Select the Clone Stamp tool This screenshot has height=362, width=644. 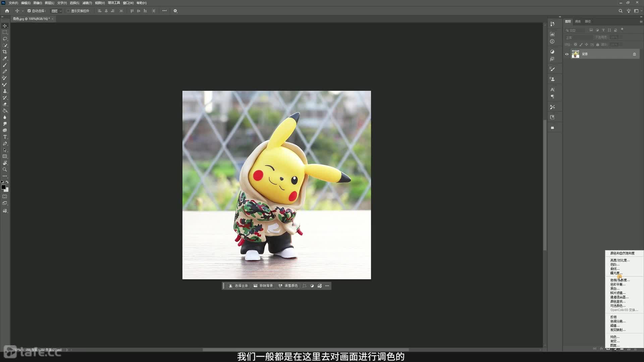(5, 91)
